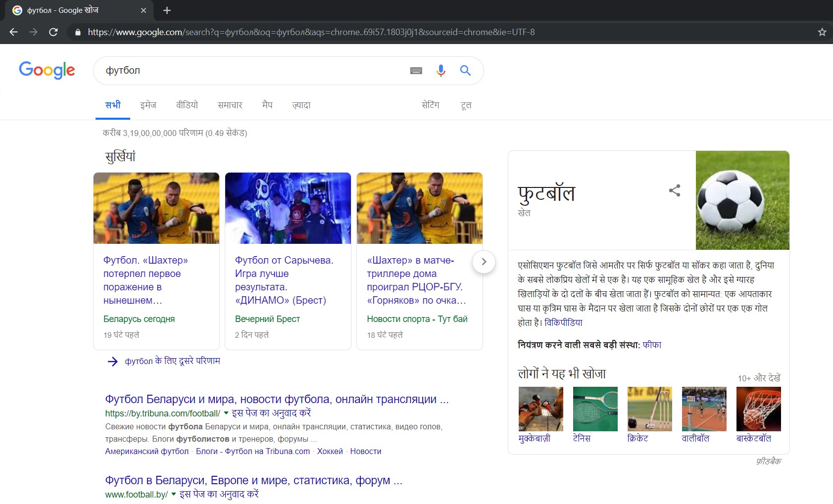Open the Шахтер потерпел первое поражение news headline
The image size is (833, 504).
(146, 280)
